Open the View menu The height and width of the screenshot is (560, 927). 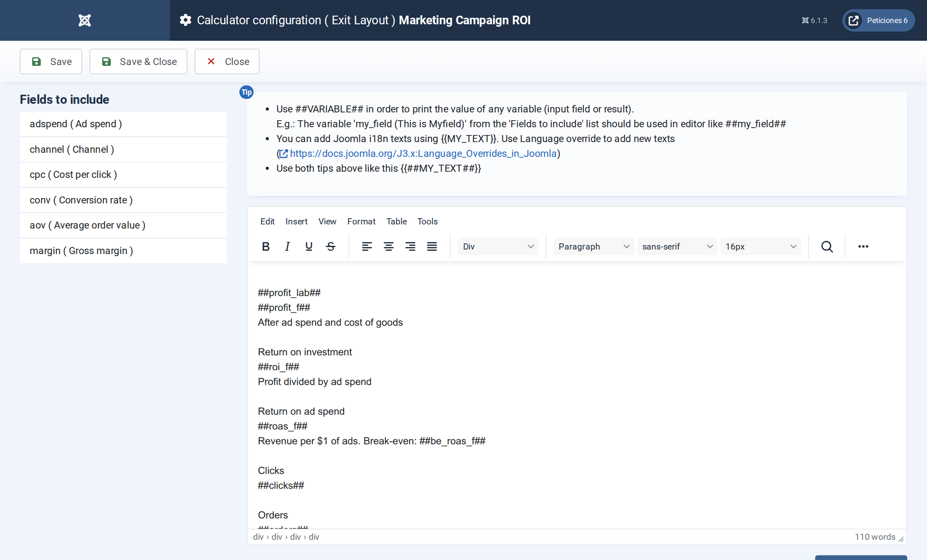click(327, 222)
